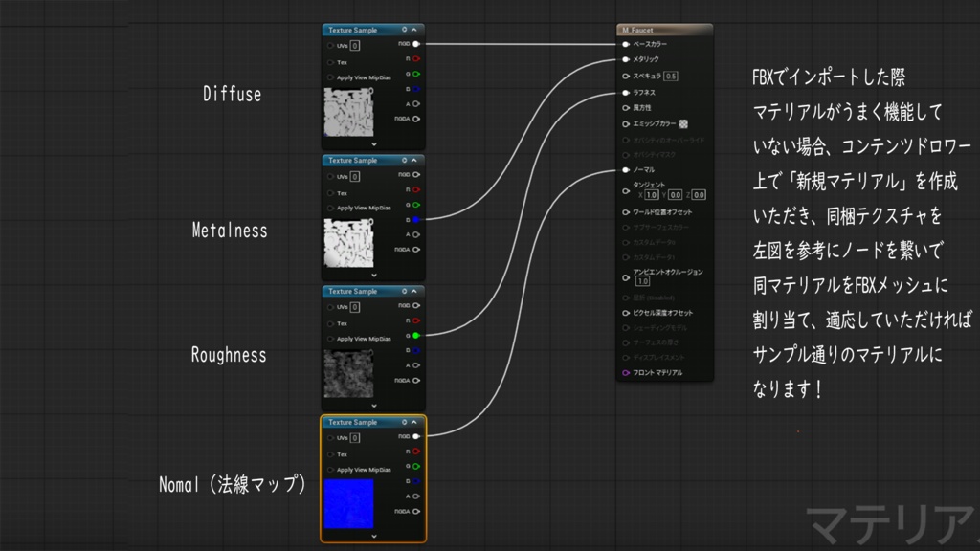Screen dimensions: 980x551
Task: Collapse the Diffuse node using its header chevron
Action: [414, 30]
